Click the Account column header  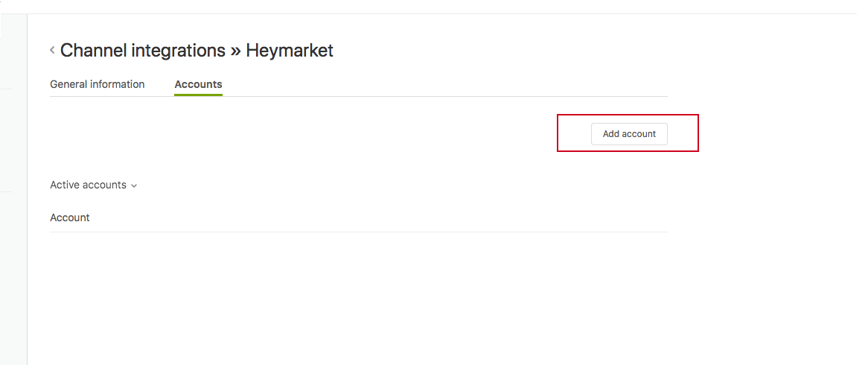(x=70, y=218)
